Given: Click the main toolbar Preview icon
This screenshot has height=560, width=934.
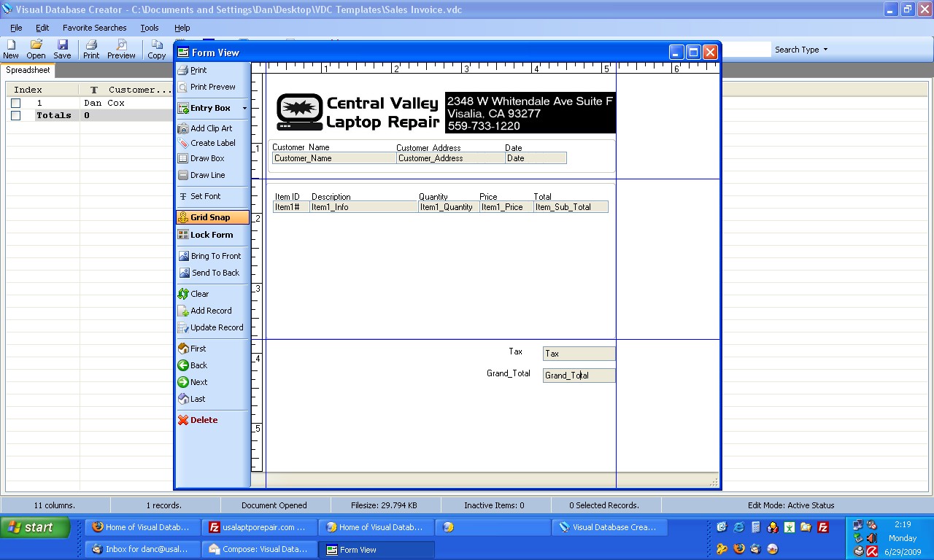Looking at the screenshot, I should (121, 50).
